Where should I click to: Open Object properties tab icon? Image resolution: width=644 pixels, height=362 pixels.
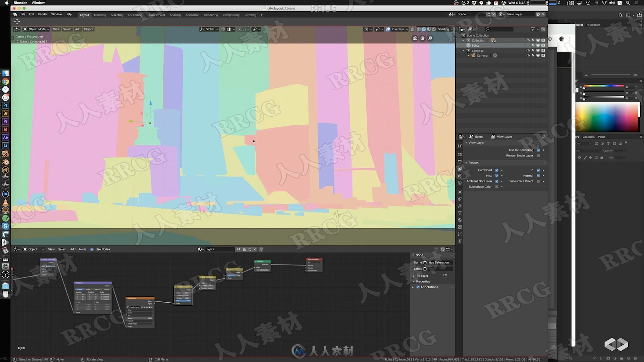(460, 192)
